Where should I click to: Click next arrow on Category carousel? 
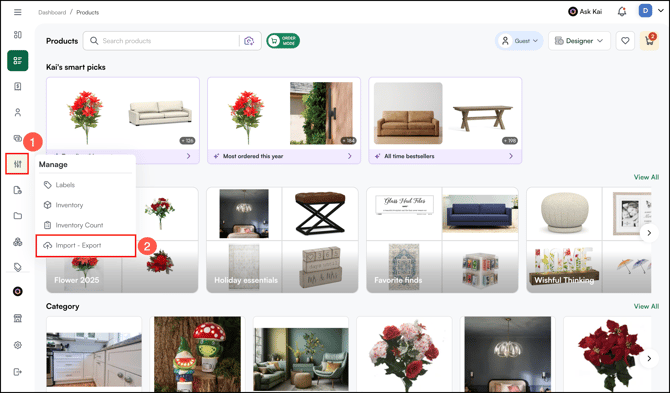649,358
